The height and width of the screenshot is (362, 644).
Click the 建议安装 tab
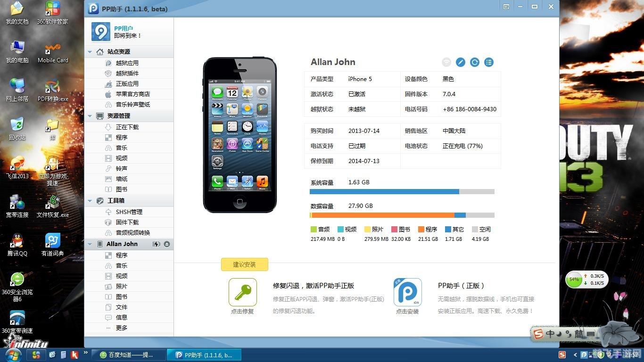[x=244, y=264]
